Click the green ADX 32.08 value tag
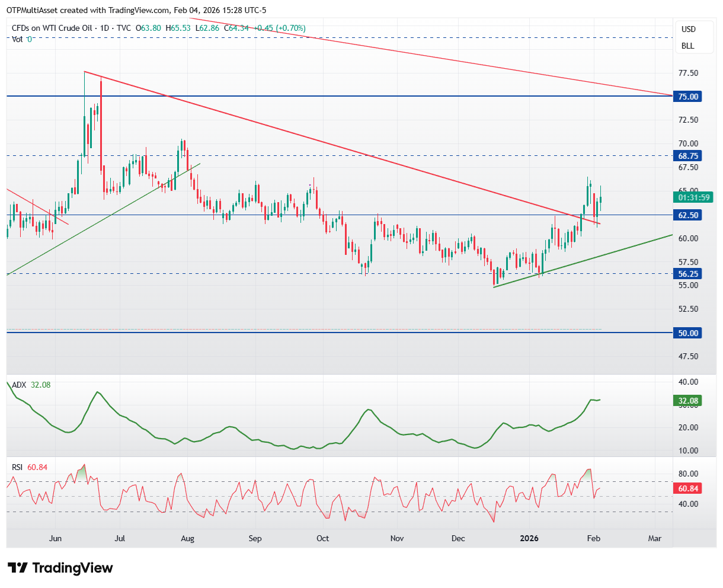The height and width of the screenshot is (588, 723). 687,401
